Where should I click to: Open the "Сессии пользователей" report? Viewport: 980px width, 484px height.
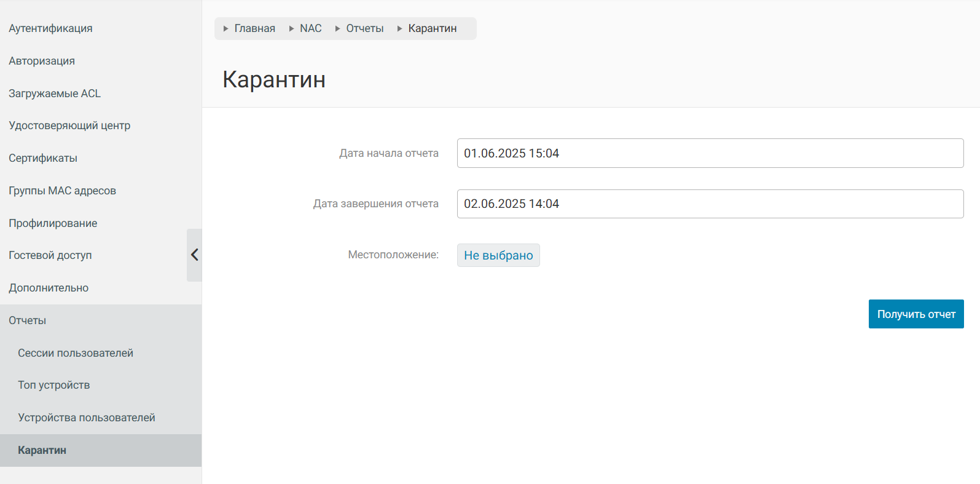coord(76,353)
